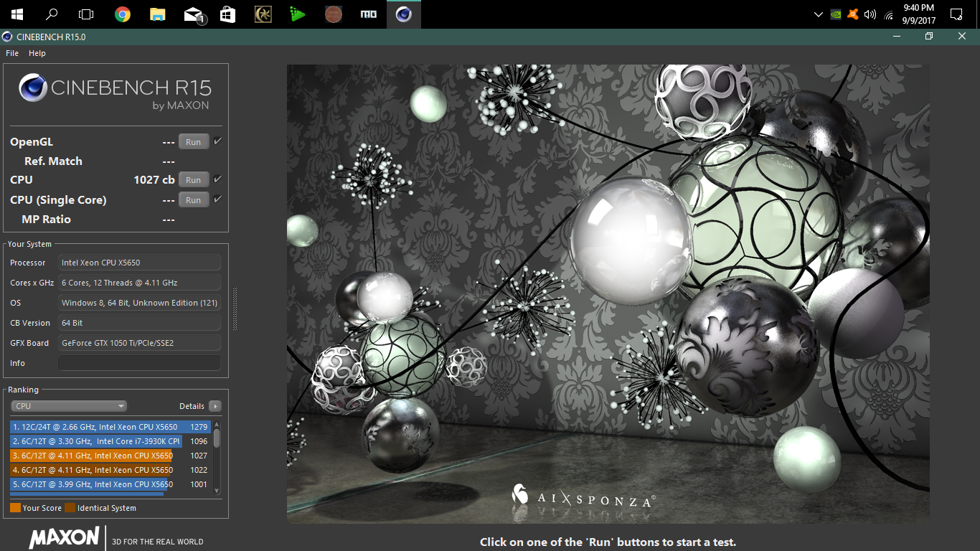This screenshot has height=551, width=980.
Task: Toggle the OpenGL test checkmark
Action: tap(217, 141)
